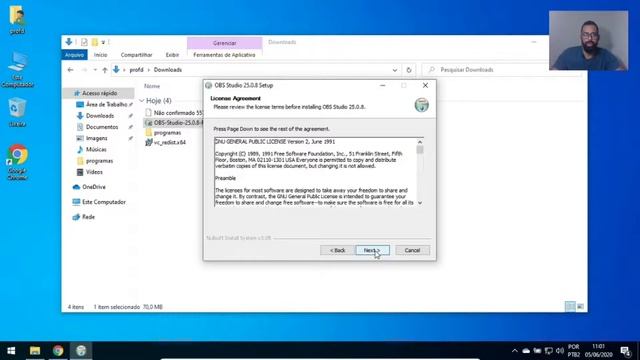
Task: Open Este Computador desktop icon
Action: click(x=17, y=69)
